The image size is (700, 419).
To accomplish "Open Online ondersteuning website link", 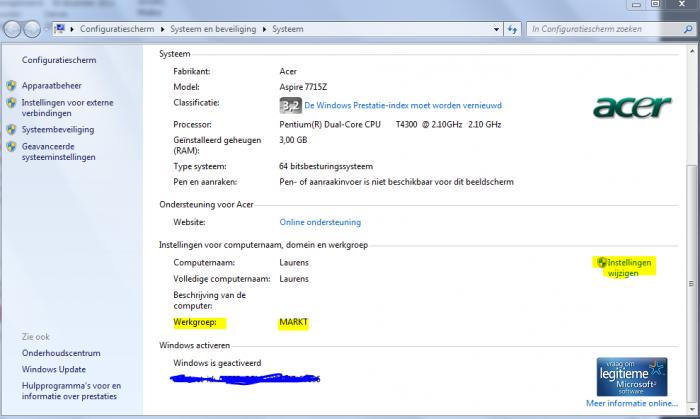I will click(320, 222).
